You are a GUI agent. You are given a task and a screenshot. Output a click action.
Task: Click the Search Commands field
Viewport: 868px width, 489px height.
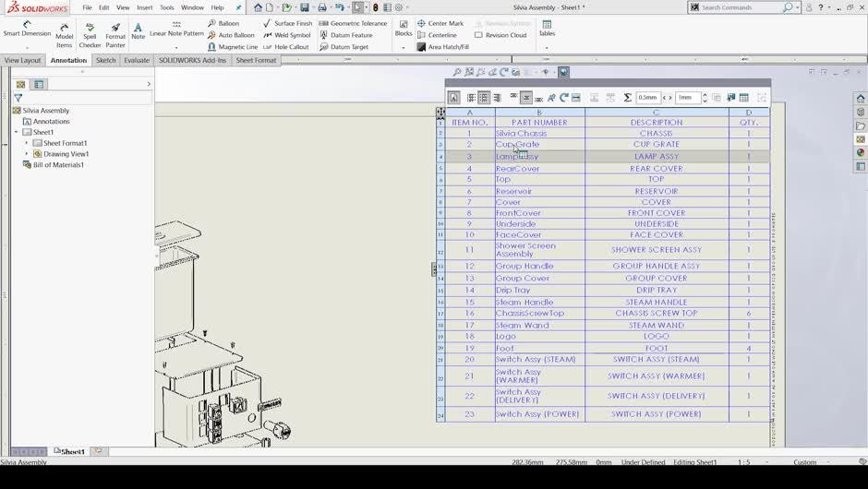tap(741, 7)
